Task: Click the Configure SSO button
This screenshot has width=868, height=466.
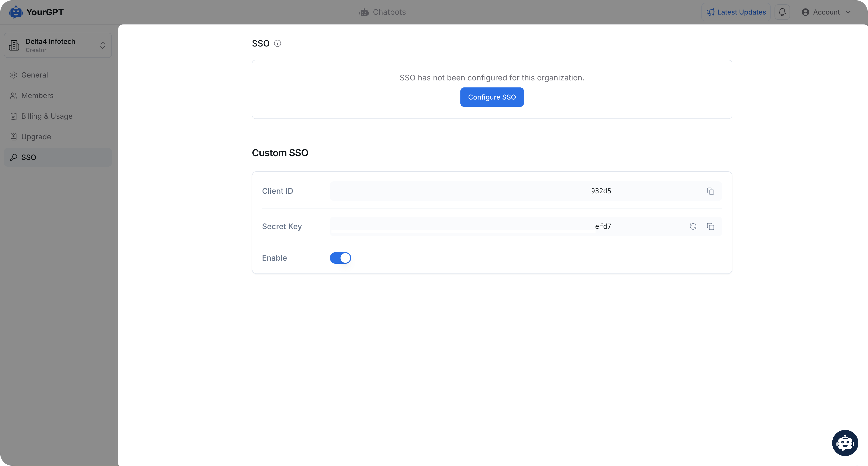Action: (492, 97)
